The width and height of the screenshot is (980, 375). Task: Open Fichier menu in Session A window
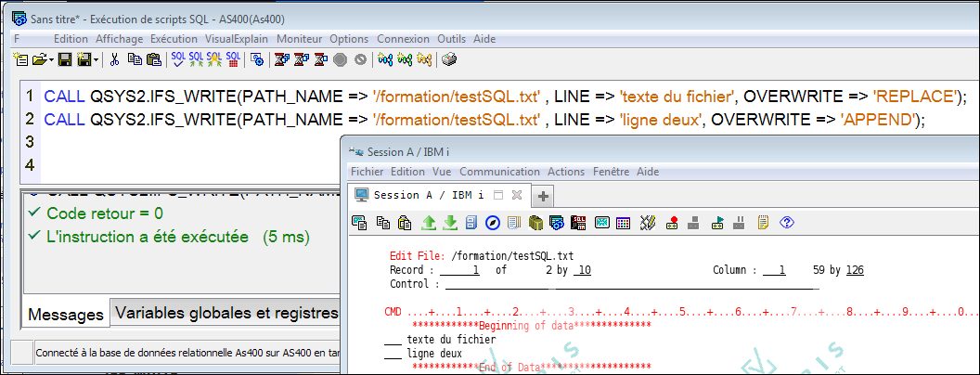pos(367,171)
